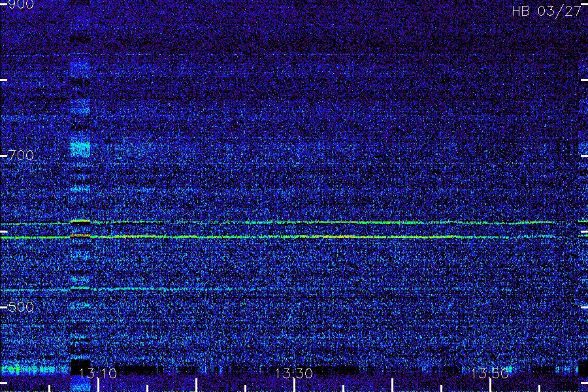
Task: Click the 13:10 time label
Action: [x=98, y=373]
